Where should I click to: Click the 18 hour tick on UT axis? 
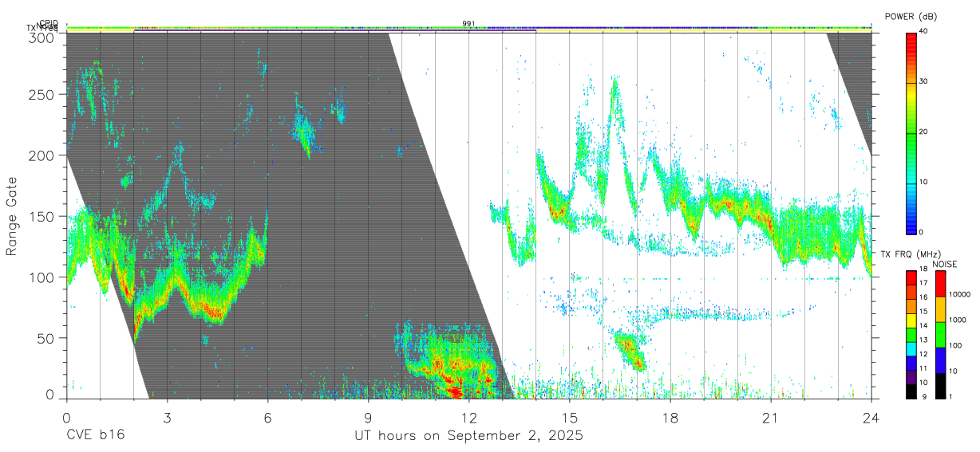coord(670,418)
